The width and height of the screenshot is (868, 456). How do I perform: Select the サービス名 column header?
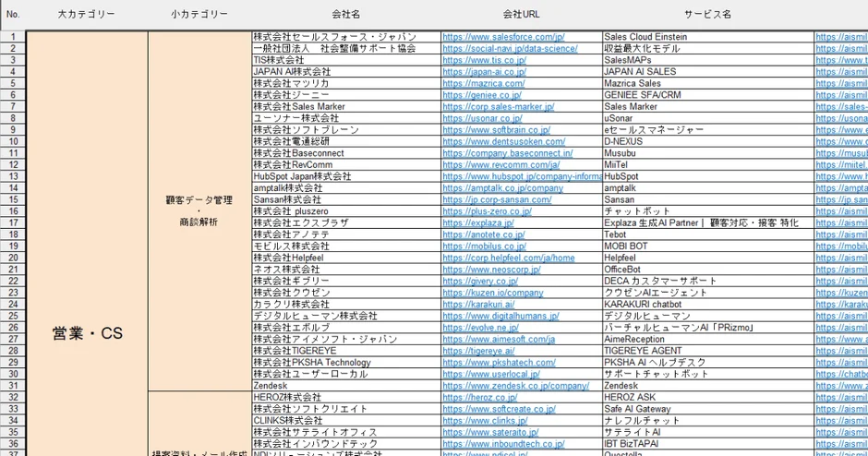click(x=707, y=15)
